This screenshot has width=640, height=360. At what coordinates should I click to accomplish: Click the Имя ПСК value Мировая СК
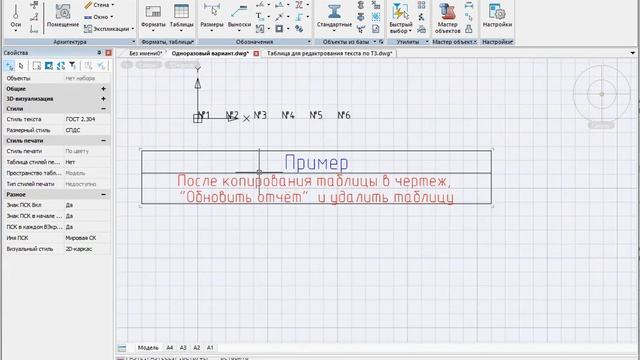(x=87, y=238)
